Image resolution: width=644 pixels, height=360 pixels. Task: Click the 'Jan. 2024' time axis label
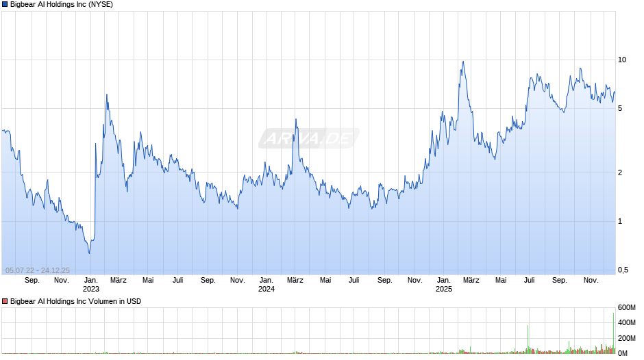(266, 285)
